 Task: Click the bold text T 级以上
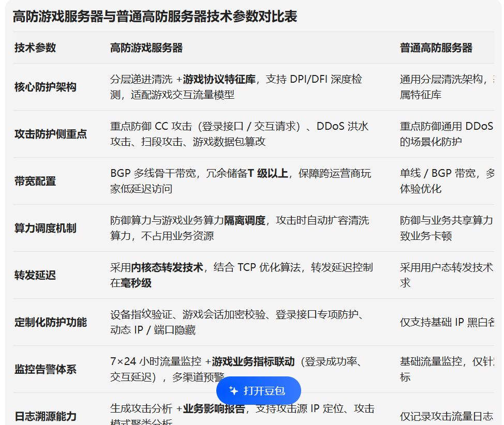(x=268, y=173)
